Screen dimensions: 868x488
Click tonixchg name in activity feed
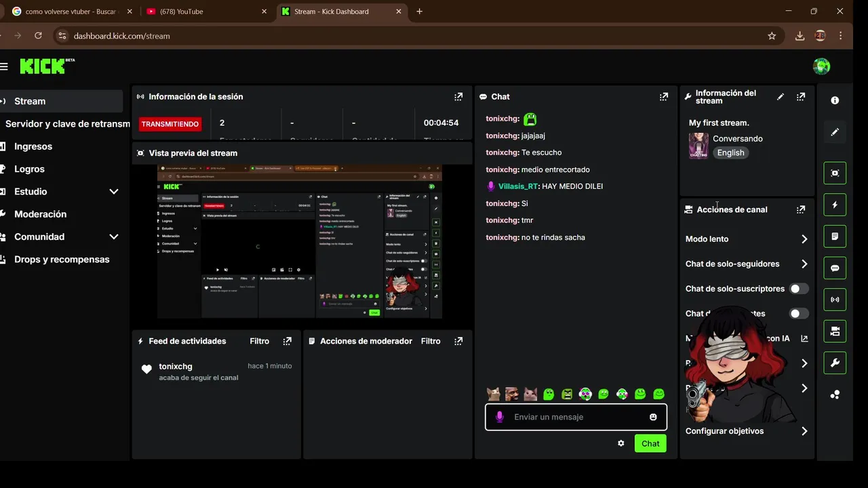[176, 366]
